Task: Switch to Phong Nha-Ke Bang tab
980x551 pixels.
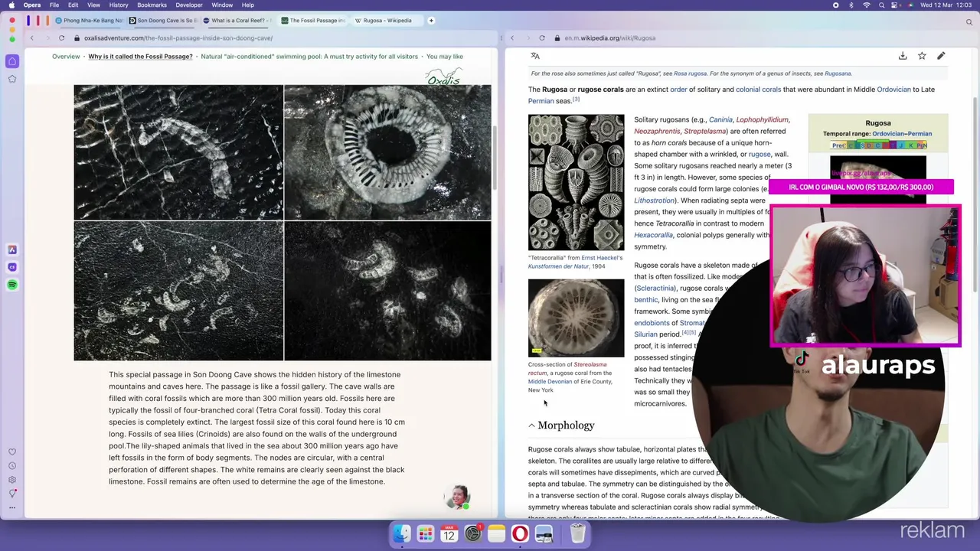Action: [x=88, y=21]
